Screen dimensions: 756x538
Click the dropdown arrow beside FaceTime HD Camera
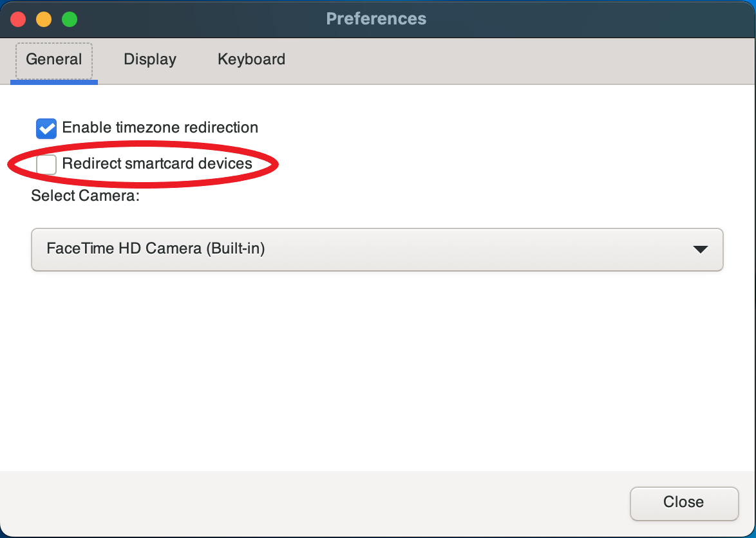point(701,249)
